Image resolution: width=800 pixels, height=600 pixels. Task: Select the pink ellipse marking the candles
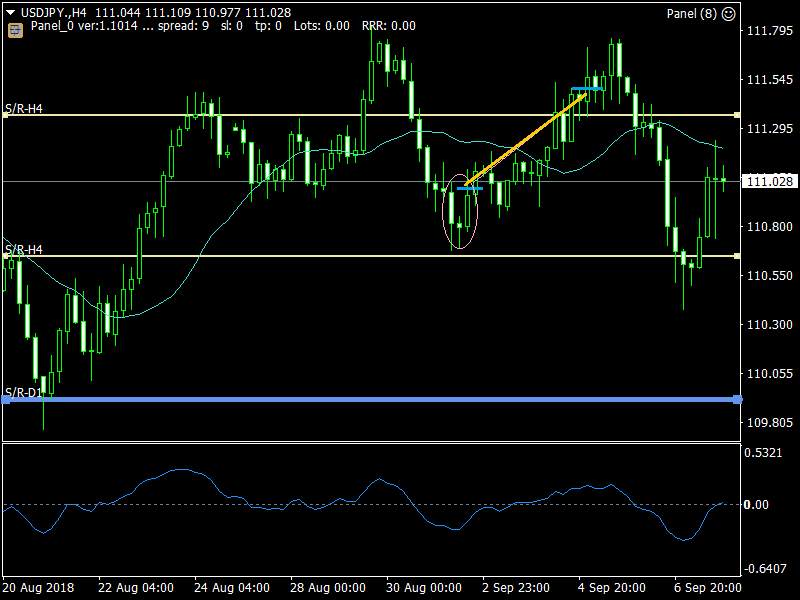[x=460, y=211]
